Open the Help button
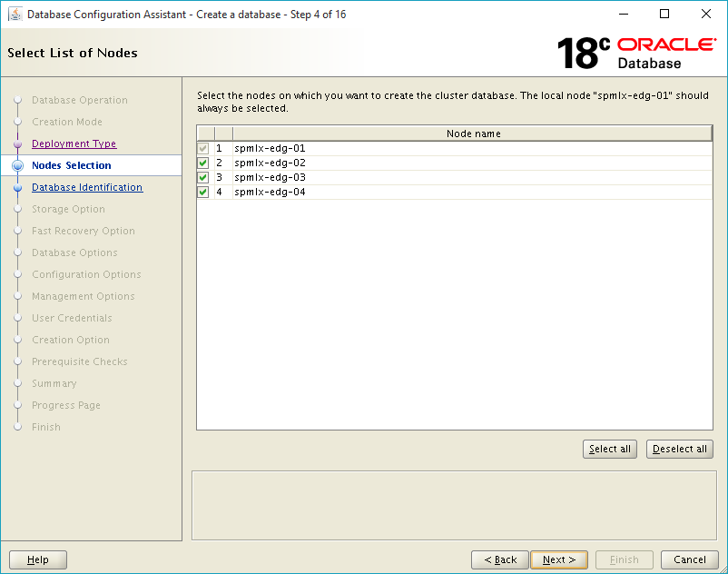Viewport: 728px width, 574px height. click(38, 559)
